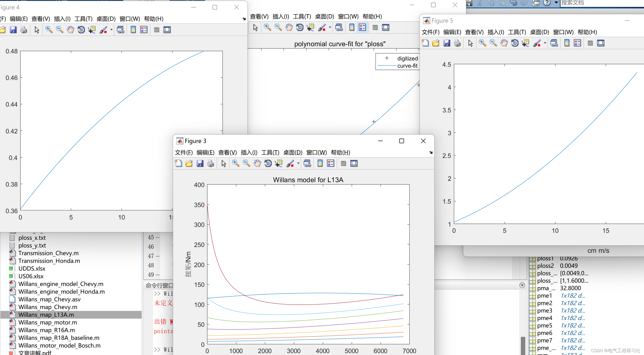This screenshot has width=644, height=355.
Task: Click Link Plot icon in Figure 5 toolbar
Action: [x=554, y=43]
